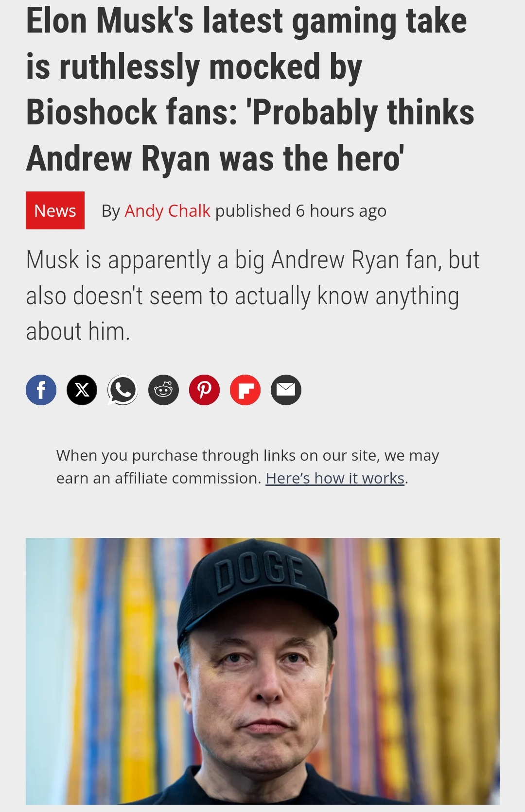Click the article's lead photo

click(x=262, y=671)
